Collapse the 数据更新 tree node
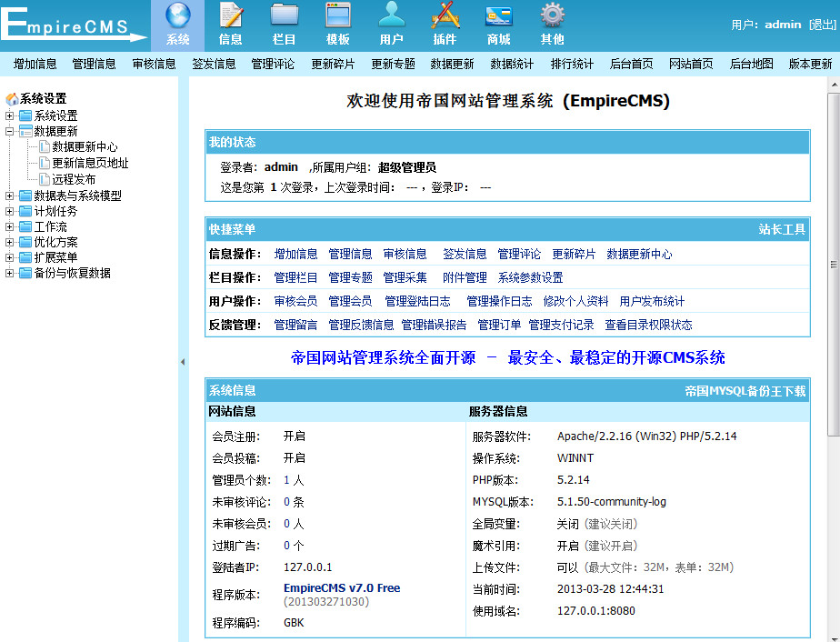Viewport: 840px width, 642px height. click(9, 131)
